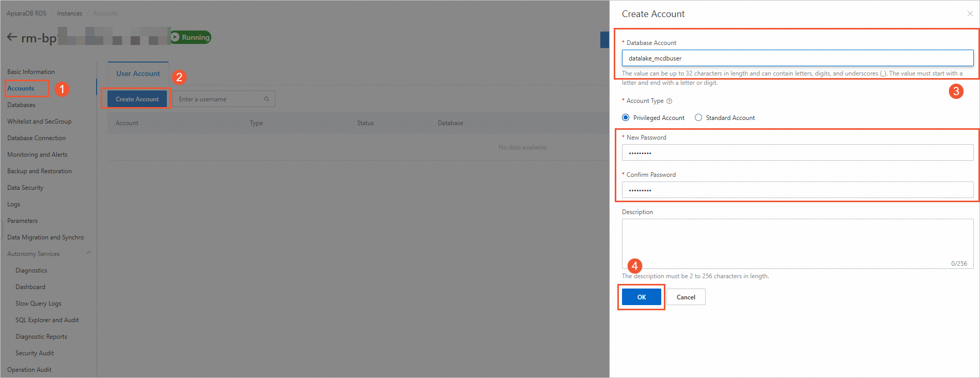Click the OK button
The height and width of the screenshot is (378, 980).
[x=641, y=297]
